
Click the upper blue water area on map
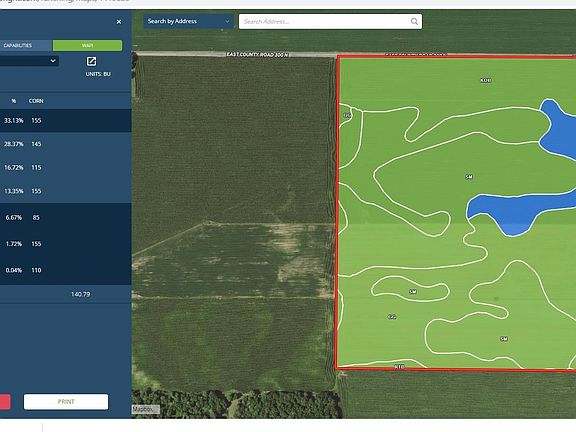pyautogui.click(x=559, y=130)
